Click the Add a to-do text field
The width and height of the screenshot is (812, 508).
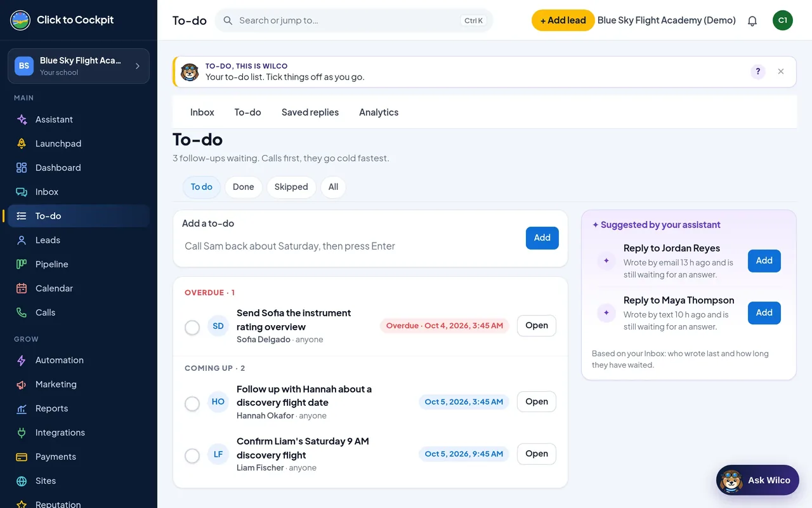(351, 246)
